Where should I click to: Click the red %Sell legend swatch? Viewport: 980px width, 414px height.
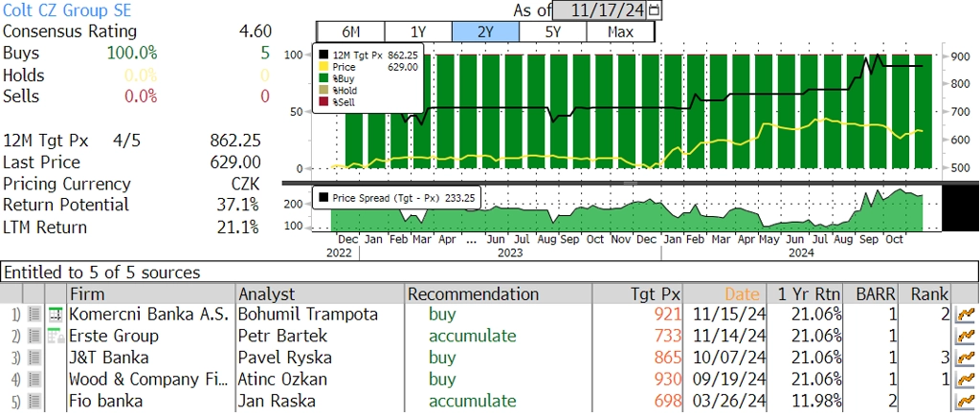(323, 101)
